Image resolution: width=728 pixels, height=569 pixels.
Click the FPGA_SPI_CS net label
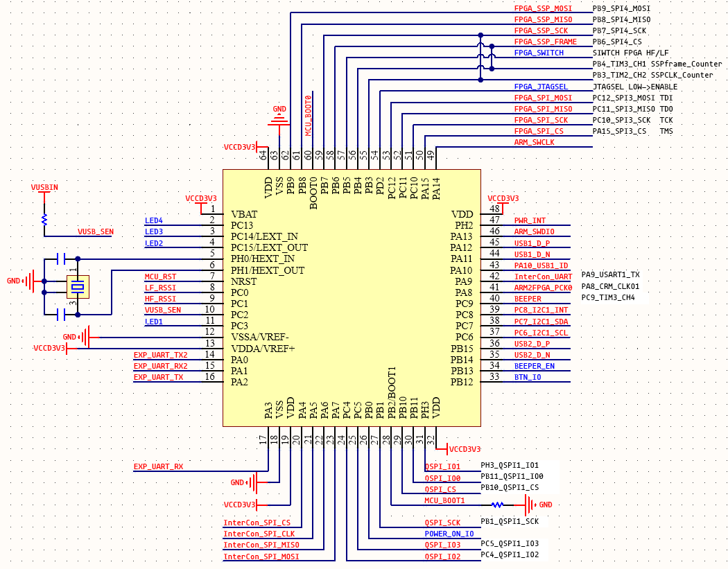pyautogui.click(x=539, y=132)
